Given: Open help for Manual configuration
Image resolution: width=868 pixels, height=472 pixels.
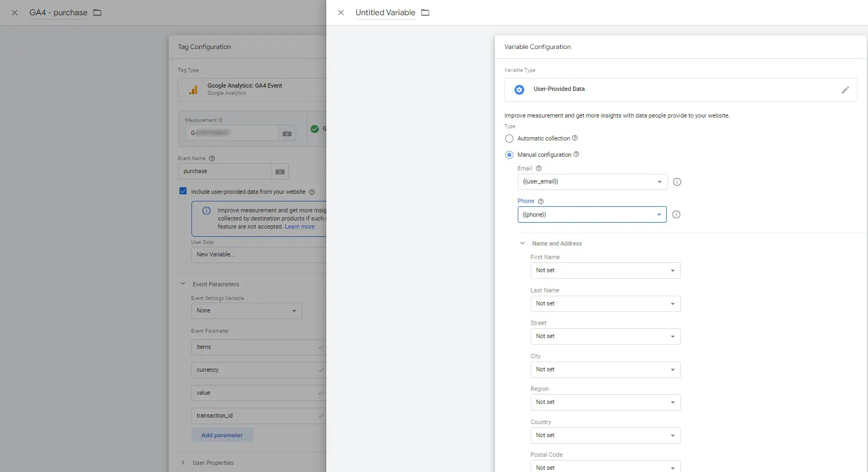Looking at the screenshot, I should click(576, 155).
